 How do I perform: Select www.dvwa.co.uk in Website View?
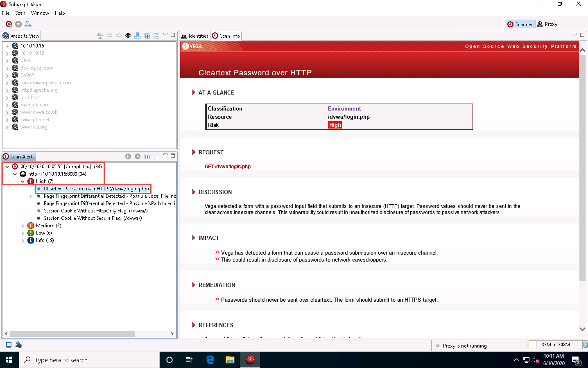point(38,112)
